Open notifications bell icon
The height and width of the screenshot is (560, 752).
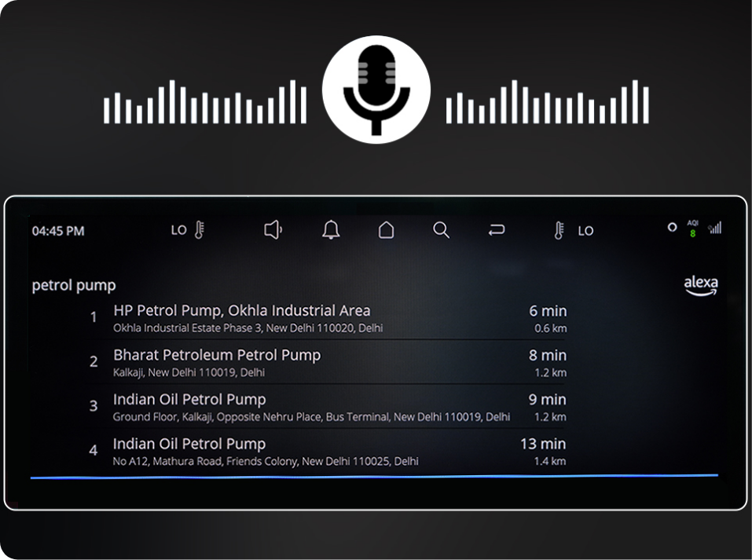pyautogui.click(x=331, y=229)
